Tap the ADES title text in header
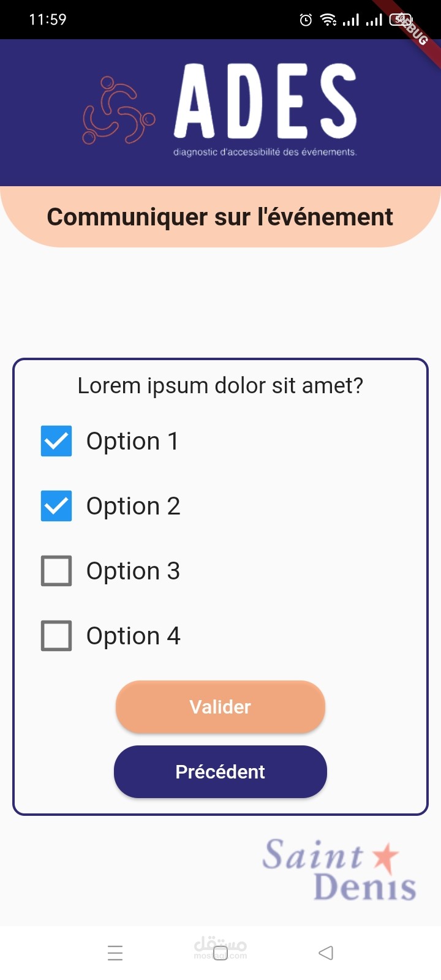 [265, 101]
